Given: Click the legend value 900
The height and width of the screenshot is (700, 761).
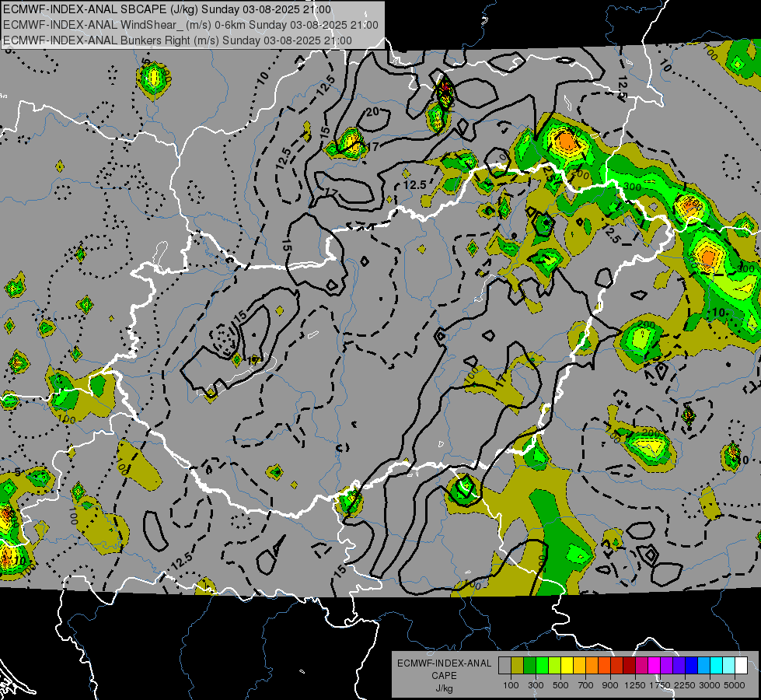Looking at the screenshot, I should 610,685.
